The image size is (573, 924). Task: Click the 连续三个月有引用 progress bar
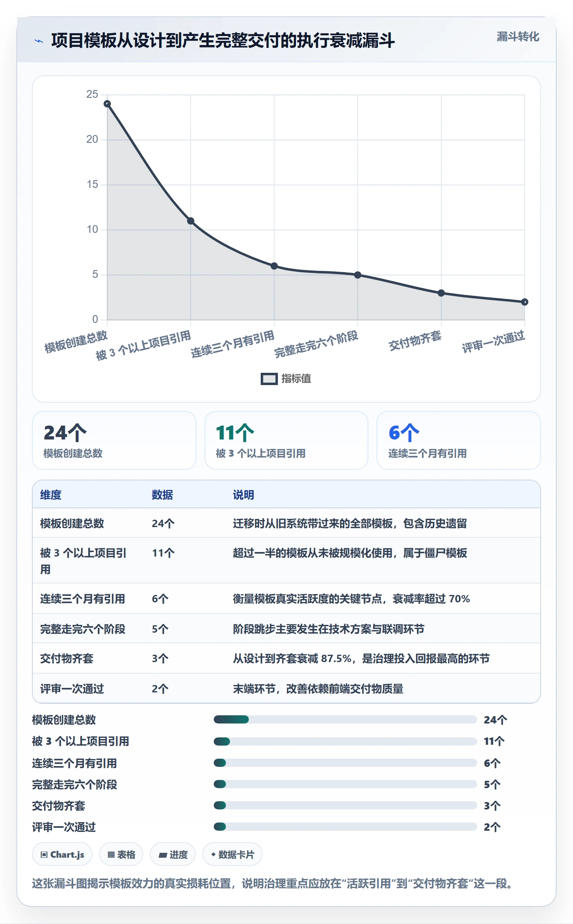click(x=345, y=763)
